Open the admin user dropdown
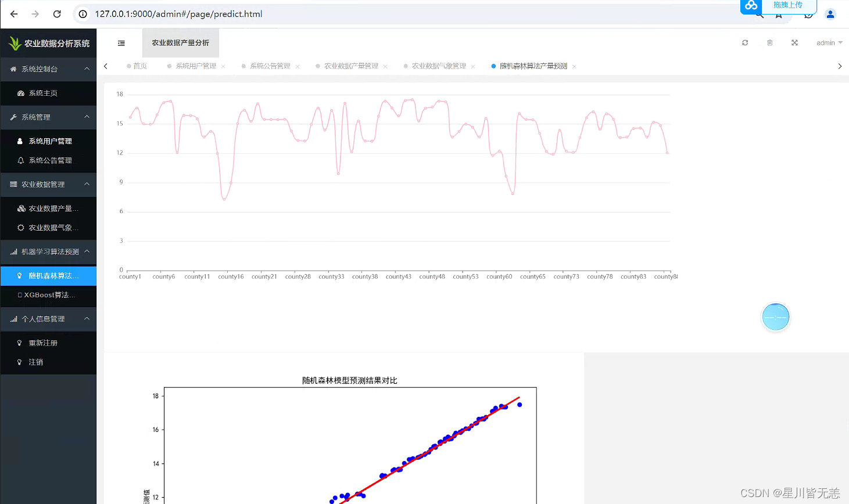Screen dimensions: 849x504 click(x=829, y=43)
